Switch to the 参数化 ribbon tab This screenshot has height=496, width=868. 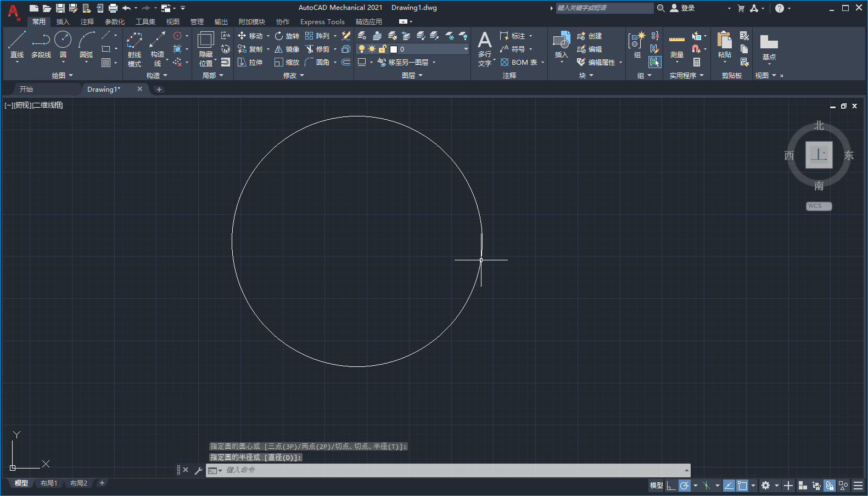click(x=115, y=22)
